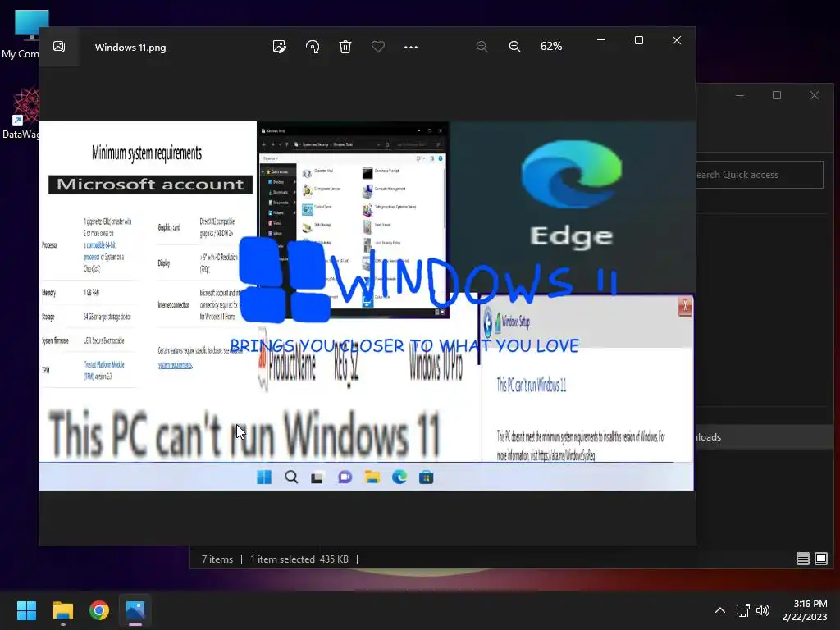Open the Windows Start menu
Image resolution: width=840 pixels, height=630 pixels.
[26, 610]
